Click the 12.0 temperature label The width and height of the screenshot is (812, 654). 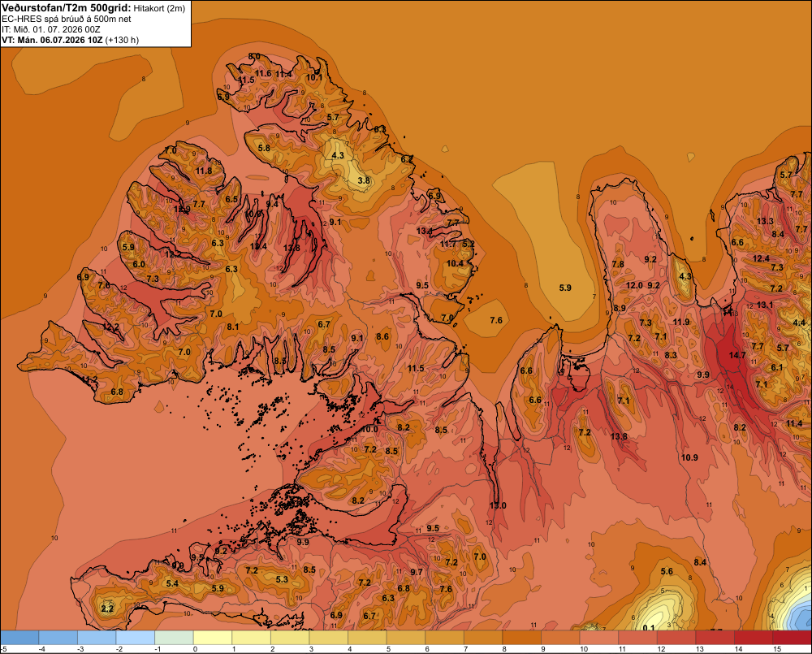(x=634, y=285)
